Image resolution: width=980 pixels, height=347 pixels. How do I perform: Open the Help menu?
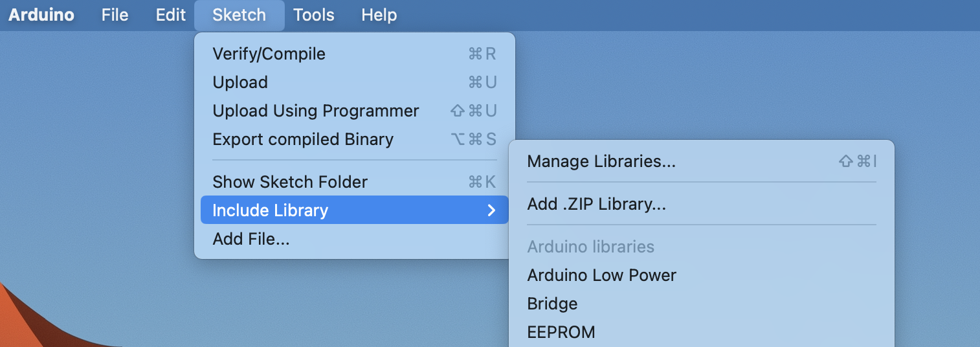pos(379,15)
